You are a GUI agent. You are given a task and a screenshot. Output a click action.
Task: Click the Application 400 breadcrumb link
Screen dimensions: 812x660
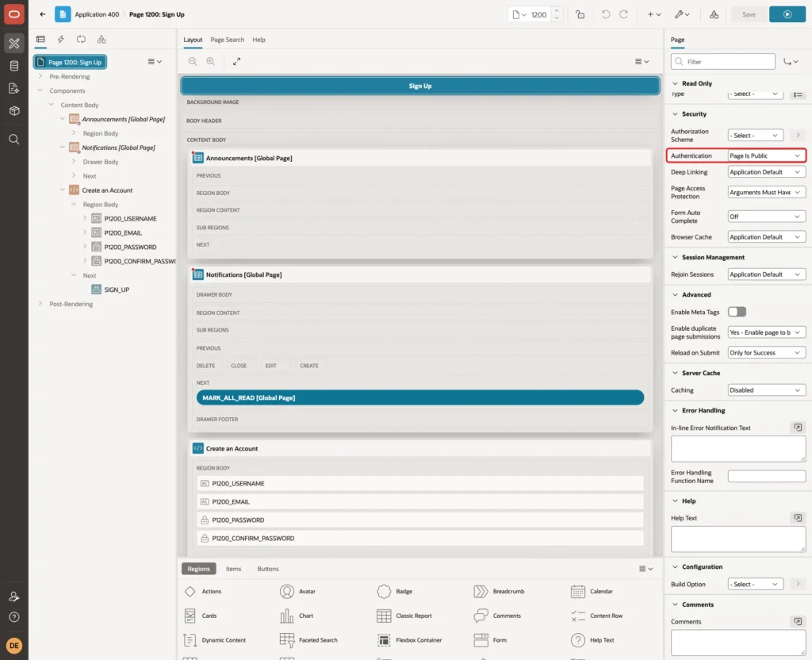click(97, 14)
